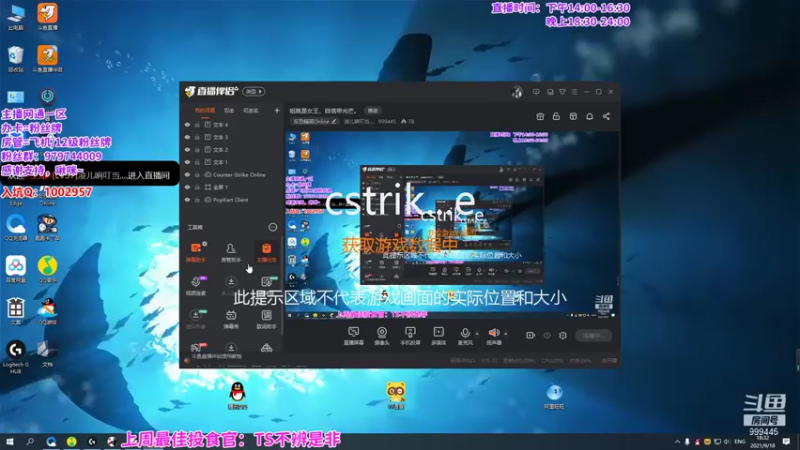The image size is (800, 450).
Task: Select the 文本 2 source row
Action: [x=232, y=149]
